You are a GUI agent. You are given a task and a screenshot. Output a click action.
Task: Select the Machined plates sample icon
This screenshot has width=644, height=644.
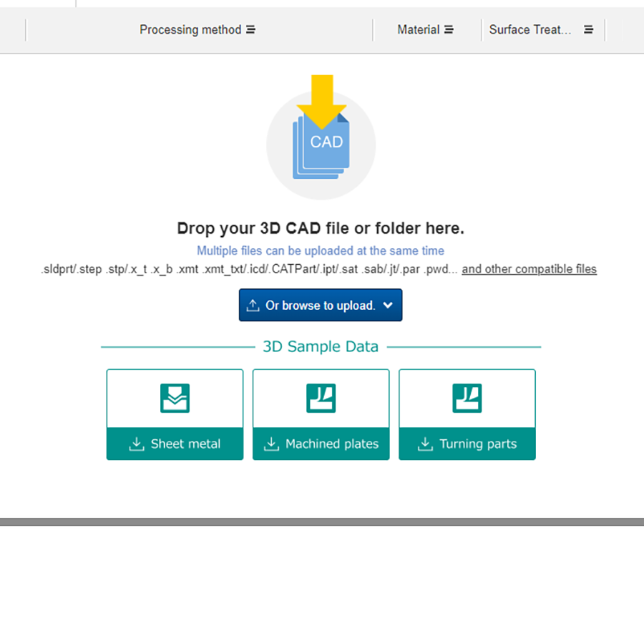[321, 399]
